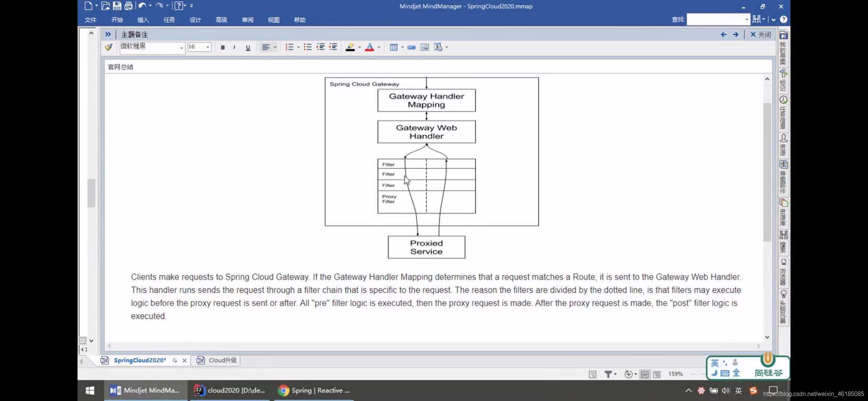868x401 pixels.
Task: Open numbered list style dropdown arrow
Action: 298,47
